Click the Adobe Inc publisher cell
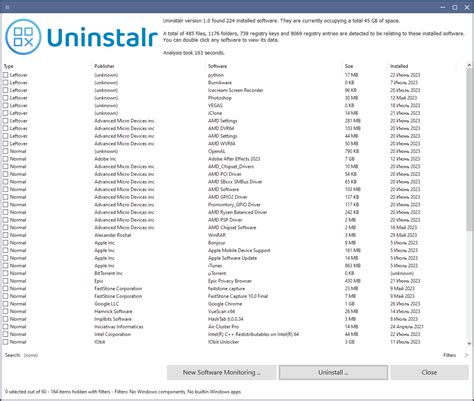This screenshot has height=401, width=474. 105,159
